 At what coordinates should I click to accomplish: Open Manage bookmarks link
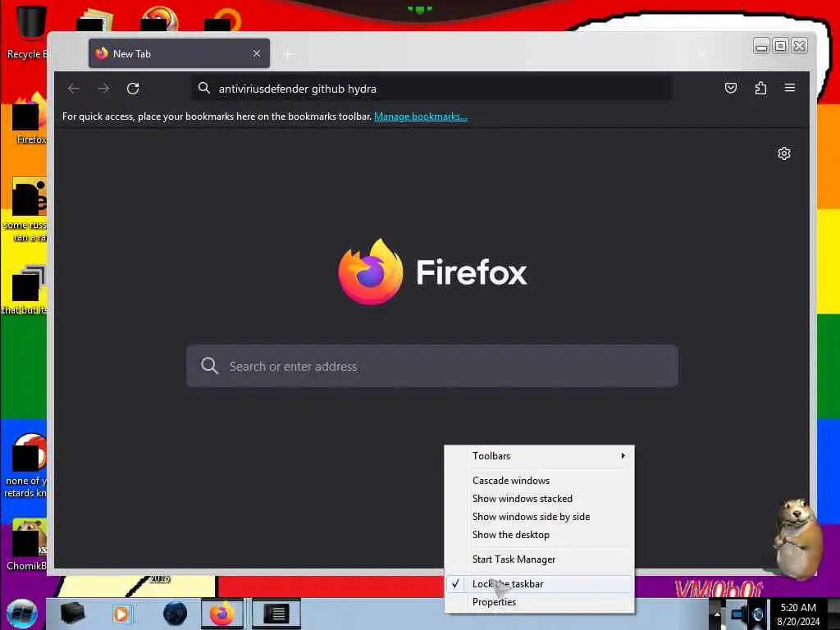(421, 116)
